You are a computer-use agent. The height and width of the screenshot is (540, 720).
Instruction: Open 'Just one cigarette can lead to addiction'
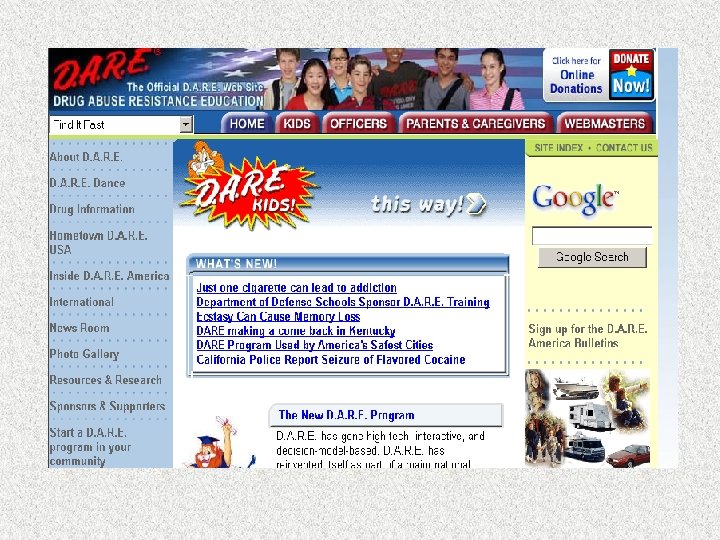(296, 288)
